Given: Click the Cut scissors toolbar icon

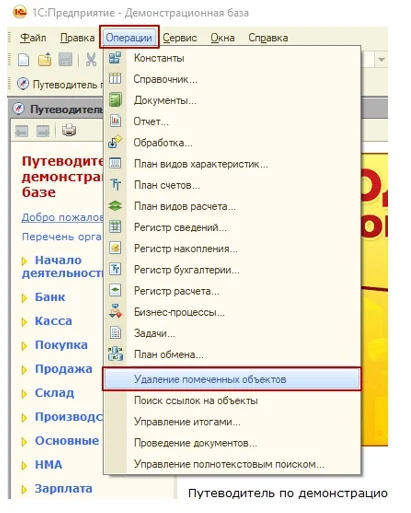Looking at the screenshot, I should [x=91, y=60].
